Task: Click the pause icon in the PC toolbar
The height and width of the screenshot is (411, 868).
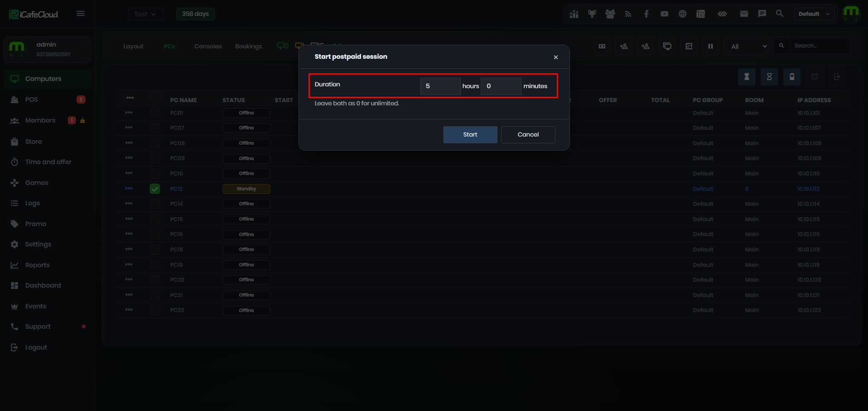Action: tap(710, 46)
